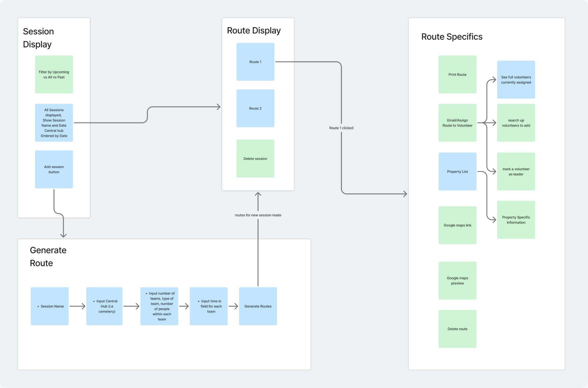Click the 'Delete route' note
Screen dimensions: 588x388
point(458,329)
